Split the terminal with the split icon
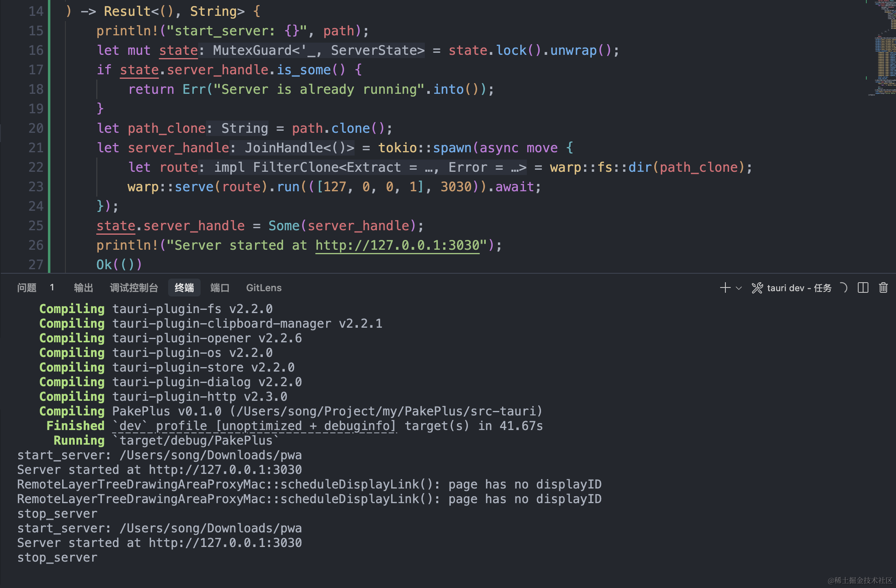This screenshot has width=896, height=588. point(863,288)
